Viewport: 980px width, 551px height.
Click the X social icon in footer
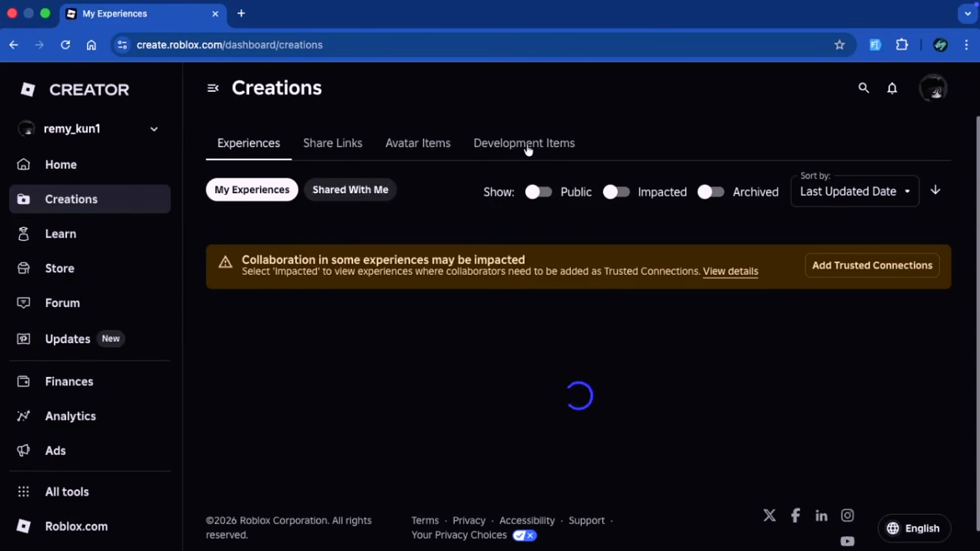tap(769, 515)
